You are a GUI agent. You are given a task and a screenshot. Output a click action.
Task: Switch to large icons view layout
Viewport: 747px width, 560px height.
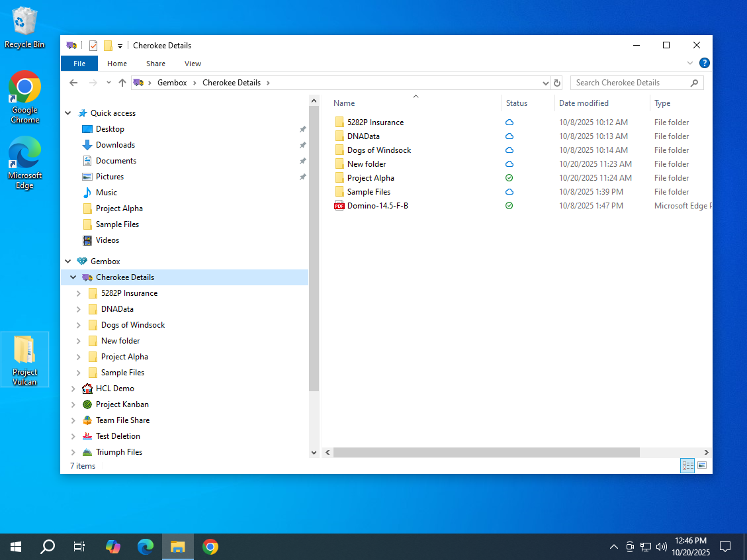[x=702, y=466]
